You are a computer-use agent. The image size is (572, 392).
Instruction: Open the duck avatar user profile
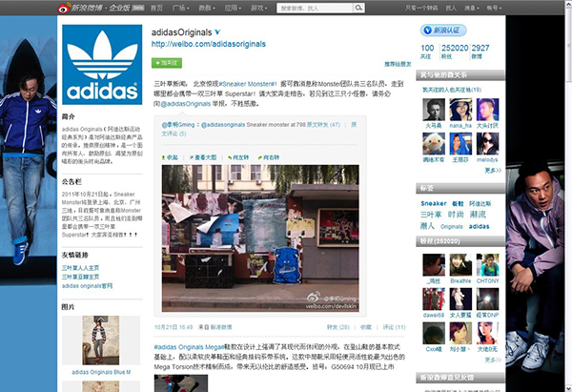(434, 143)
